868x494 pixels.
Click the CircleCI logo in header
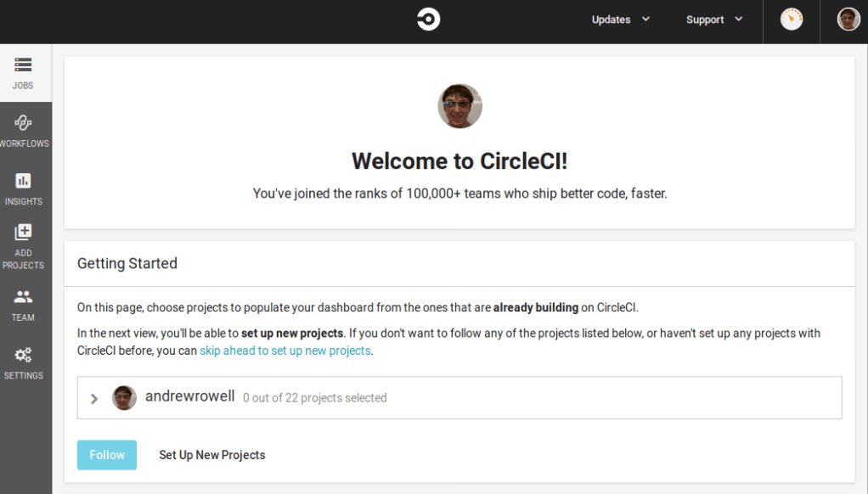coord(428,20)
